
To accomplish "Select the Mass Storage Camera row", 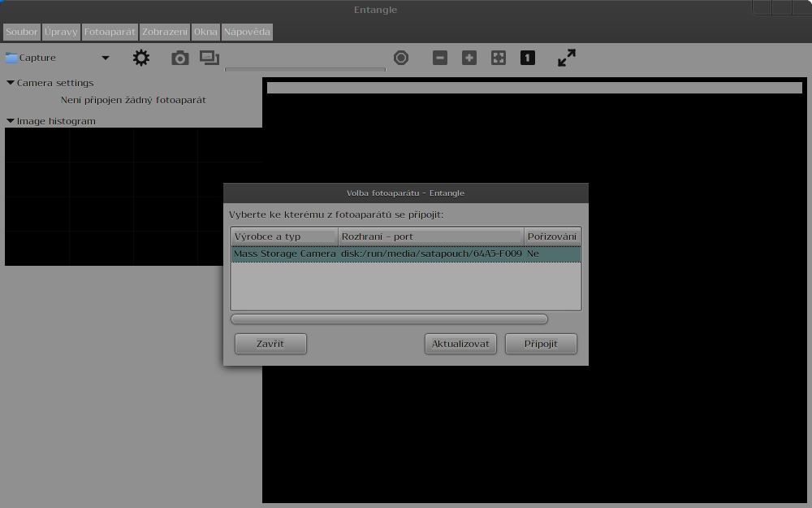I will (x=406, y=254).
